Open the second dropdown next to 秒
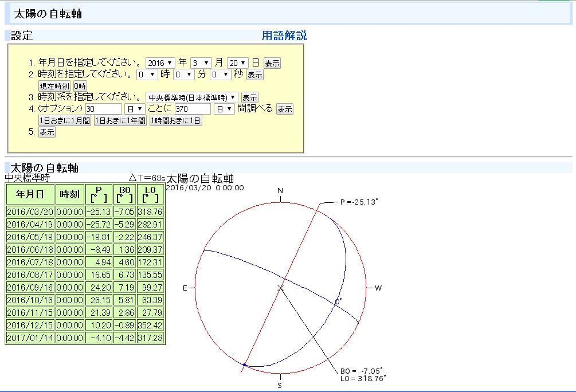576x392 pixels. tap(221, 75)
